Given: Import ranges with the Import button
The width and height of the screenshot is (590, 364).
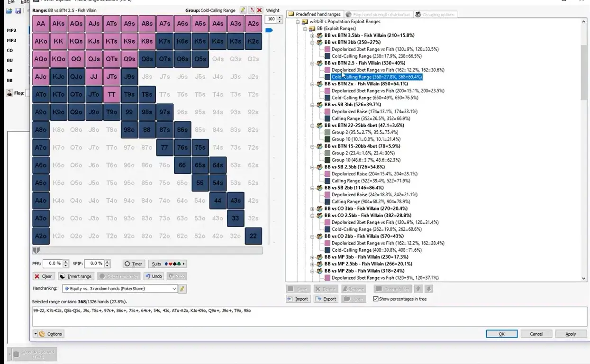Looking at the screenshot, I should [x=298, y=298].
